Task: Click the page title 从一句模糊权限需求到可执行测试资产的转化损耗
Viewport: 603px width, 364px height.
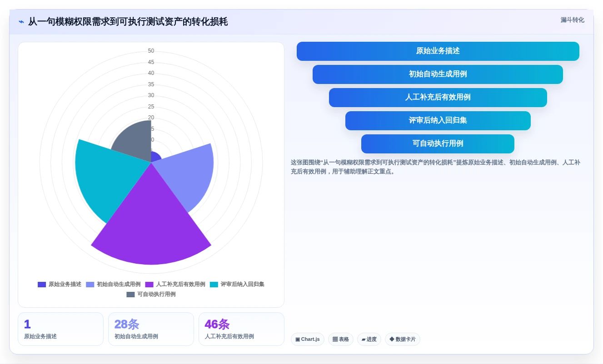Action: tap(128, 22)
